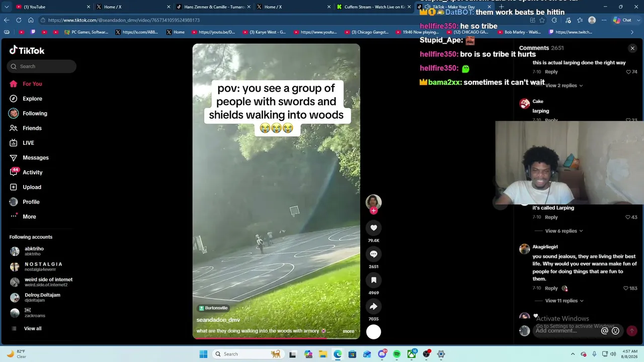
Task: Expand View 11 replies
Action: [564, 301]
